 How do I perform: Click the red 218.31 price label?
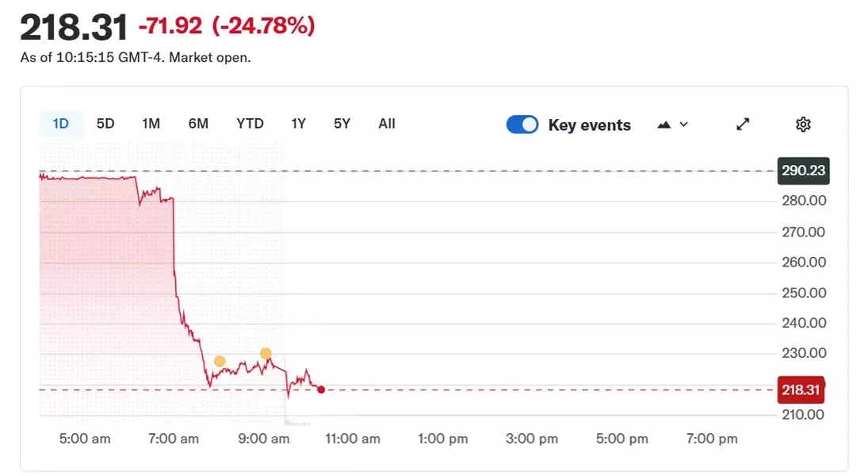click(801, 390)
